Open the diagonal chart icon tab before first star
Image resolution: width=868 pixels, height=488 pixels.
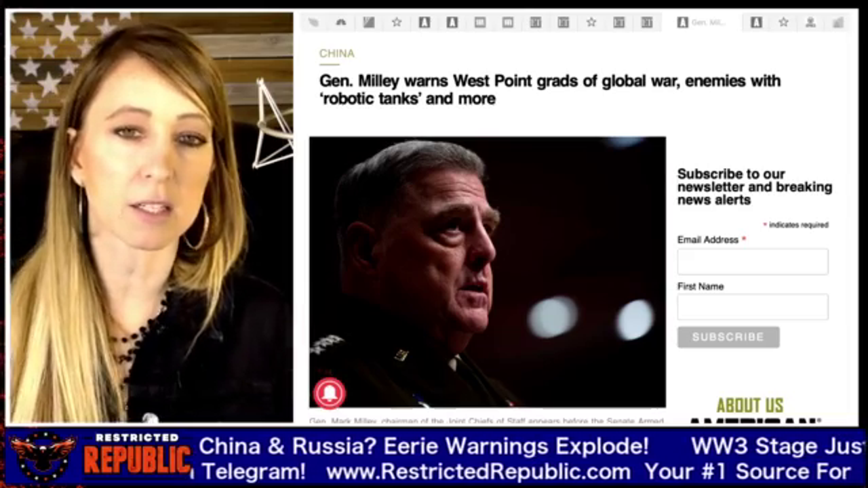pos(369,22)
